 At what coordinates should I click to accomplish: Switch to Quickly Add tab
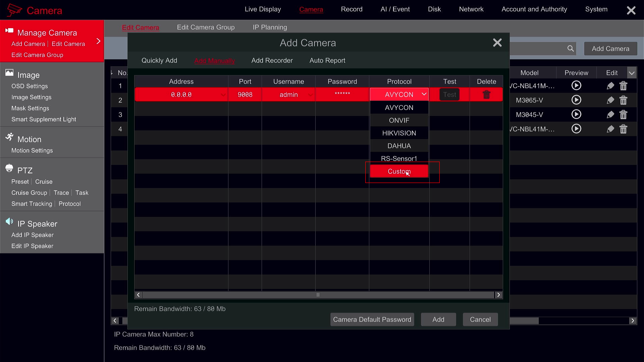(x=159, y=60)
